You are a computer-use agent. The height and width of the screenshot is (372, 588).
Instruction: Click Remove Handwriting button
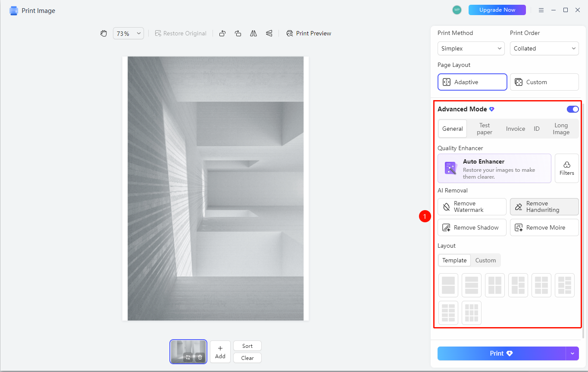(544, 207)
